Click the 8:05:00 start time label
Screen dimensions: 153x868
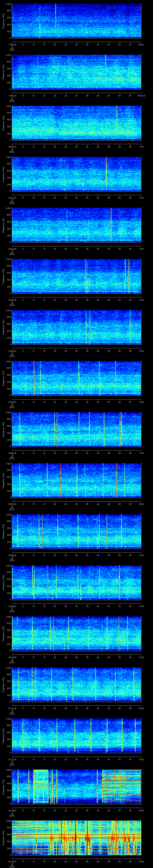pos(12,402)
